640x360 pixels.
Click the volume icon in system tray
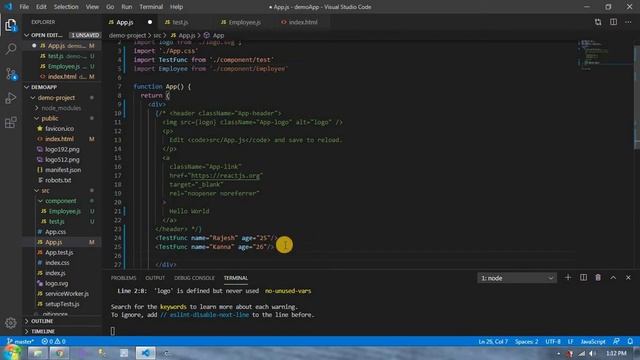pyautogui.click(x=592, y=353)
